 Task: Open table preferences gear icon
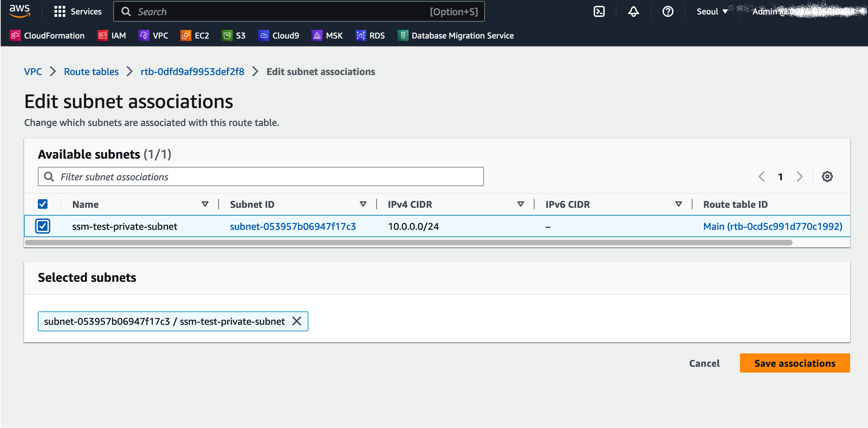tap(827, 176)
